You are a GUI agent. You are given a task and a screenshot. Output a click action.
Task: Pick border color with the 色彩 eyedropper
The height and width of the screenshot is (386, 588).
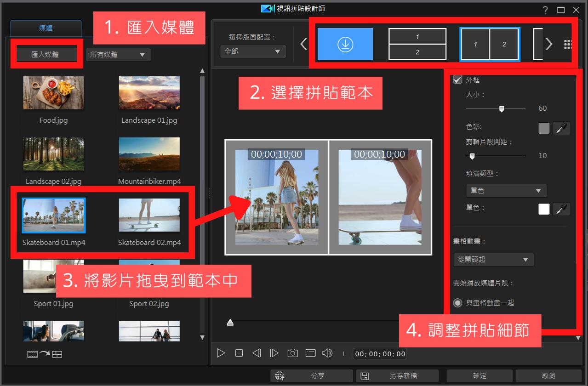click(x=561, y=128)
